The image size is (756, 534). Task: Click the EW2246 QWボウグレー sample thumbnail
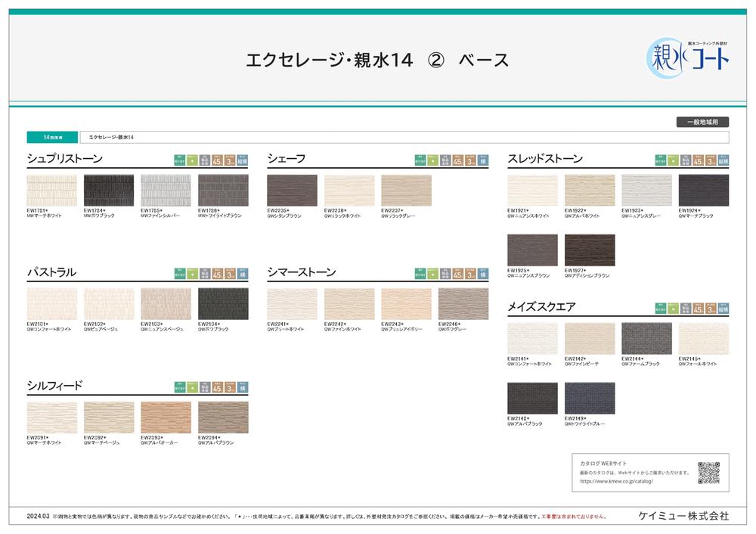463,303
